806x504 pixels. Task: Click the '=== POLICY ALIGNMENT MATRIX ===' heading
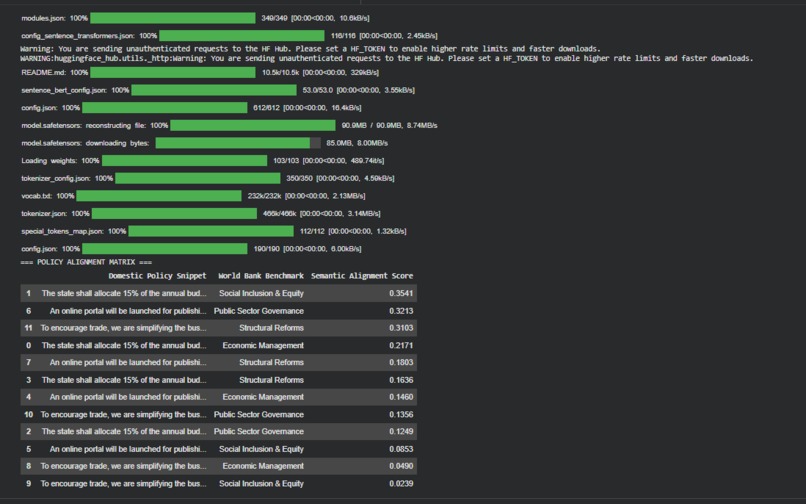(86, 262)
